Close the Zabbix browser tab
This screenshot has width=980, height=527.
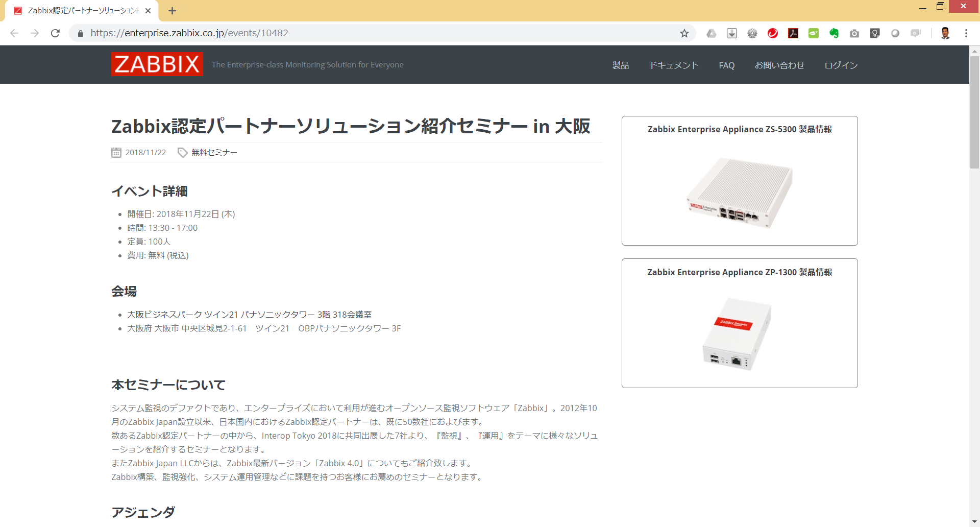pos(148,11)
